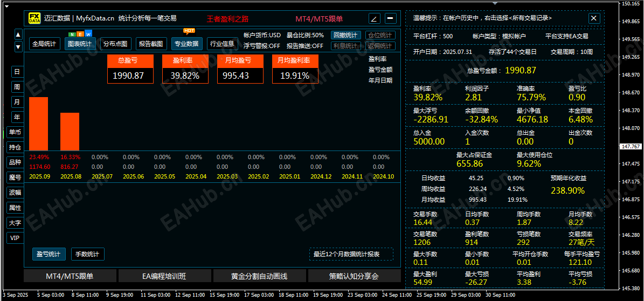Toggle 返佣统计 option

click(x=380, y=46)
